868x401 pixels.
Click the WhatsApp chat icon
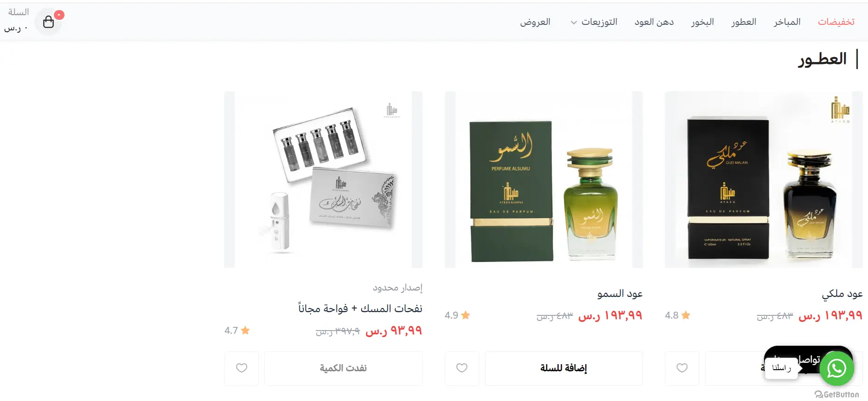(x=836, y=368)
